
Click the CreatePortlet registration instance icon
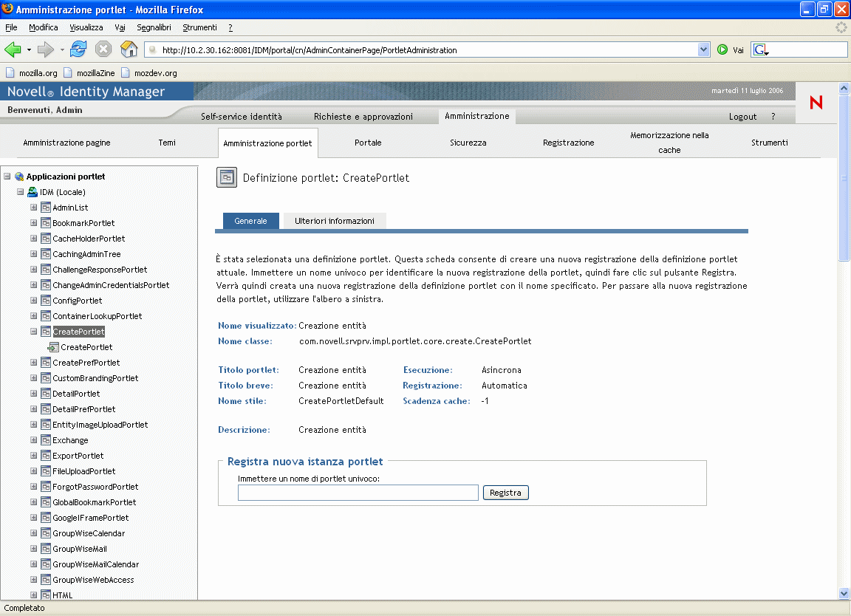pyautogui.click(x=53, y=347)
